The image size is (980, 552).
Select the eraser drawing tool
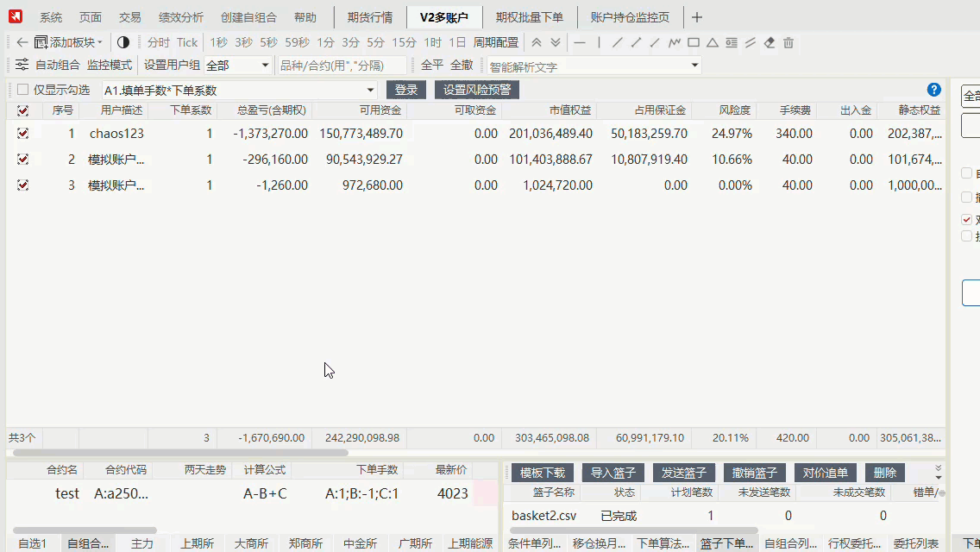pyautogui.click(x=769, y=42)
